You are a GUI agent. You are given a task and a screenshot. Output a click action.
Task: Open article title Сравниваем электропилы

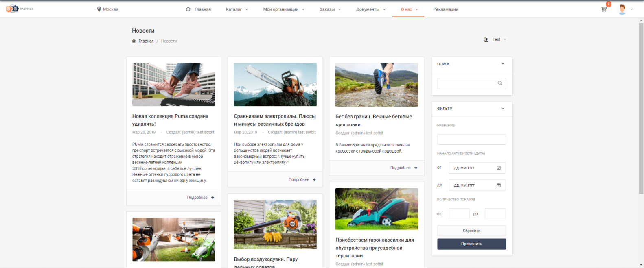click(x=275, y=120)
